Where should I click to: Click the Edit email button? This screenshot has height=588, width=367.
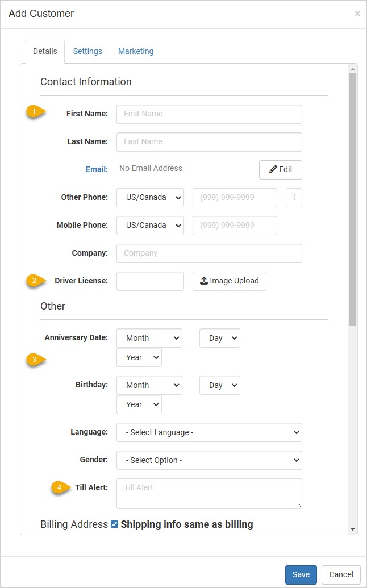point(281,169)
